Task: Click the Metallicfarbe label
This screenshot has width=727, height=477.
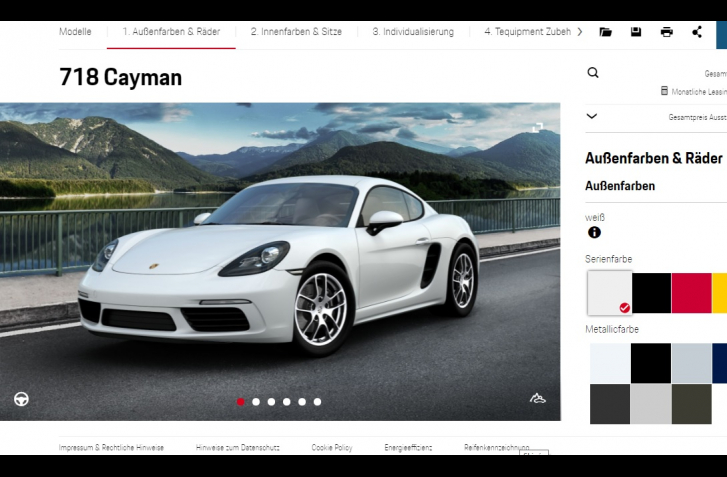Action: [x=612, y=329]
